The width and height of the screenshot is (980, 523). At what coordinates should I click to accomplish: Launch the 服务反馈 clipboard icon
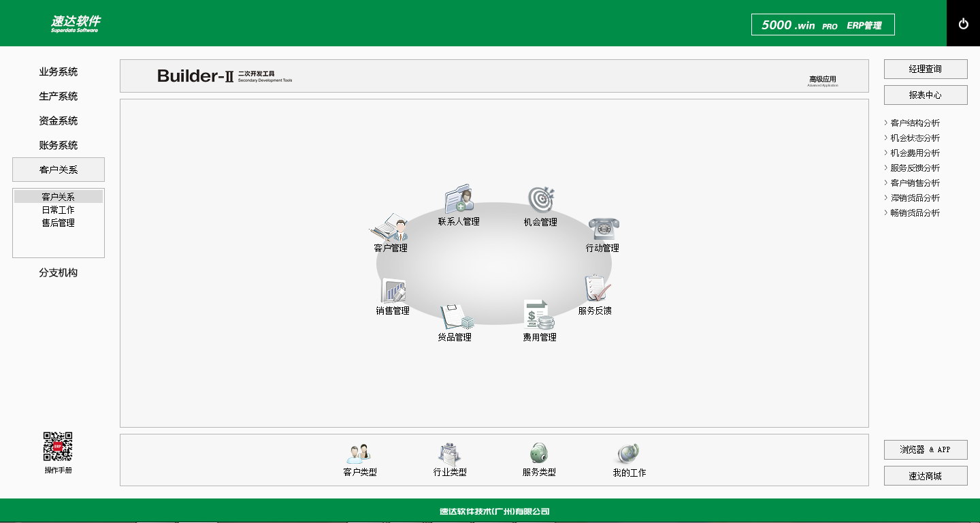tap(596, 289)
